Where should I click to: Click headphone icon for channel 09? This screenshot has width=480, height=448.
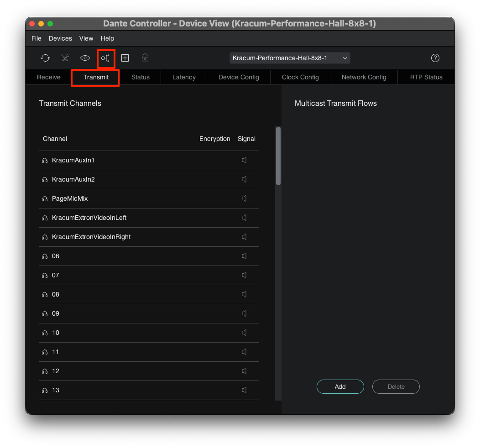pyautogui.click(x=45, y=314)
